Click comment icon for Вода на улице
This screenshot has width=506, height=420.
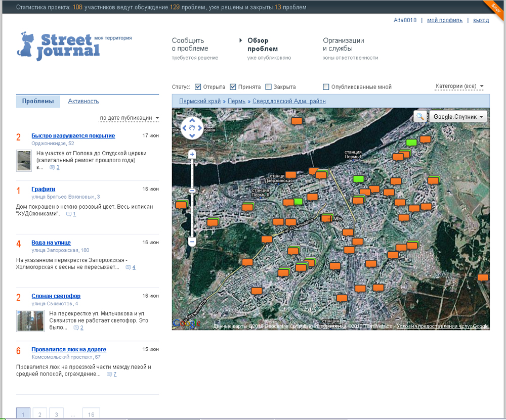click(x=129, y=267)
